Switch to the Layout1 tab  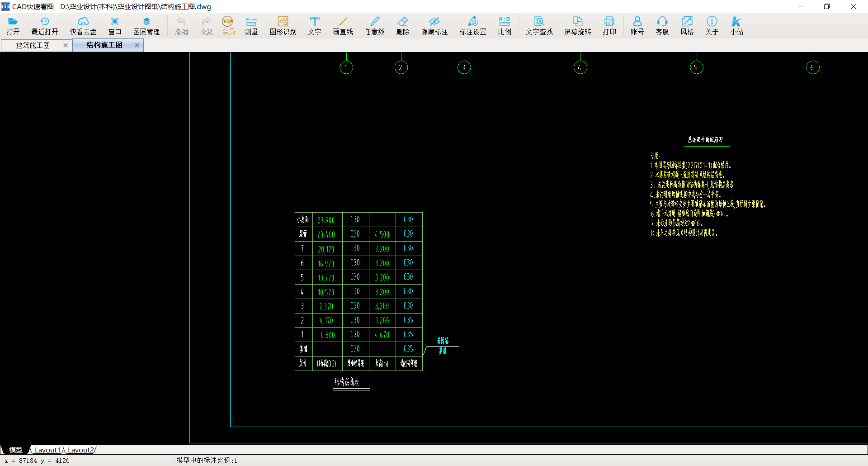(x=47, y=450)
